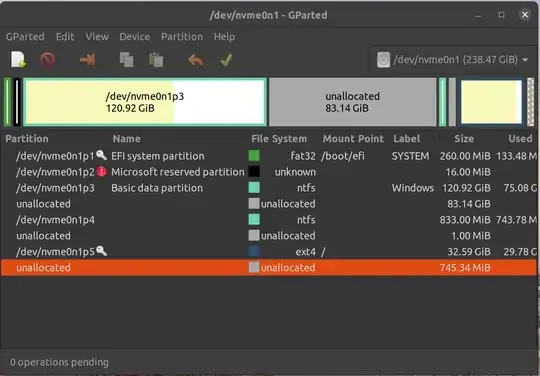Click the teal ntfs swatch for nvme0n1p4

254,219
